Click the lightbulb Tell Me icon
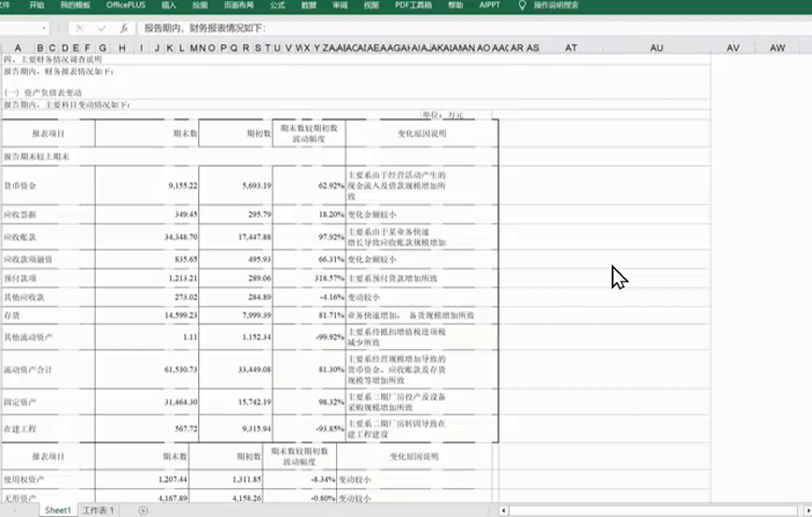The width and height of the screenshot is (812, 517). click(522, 6)
